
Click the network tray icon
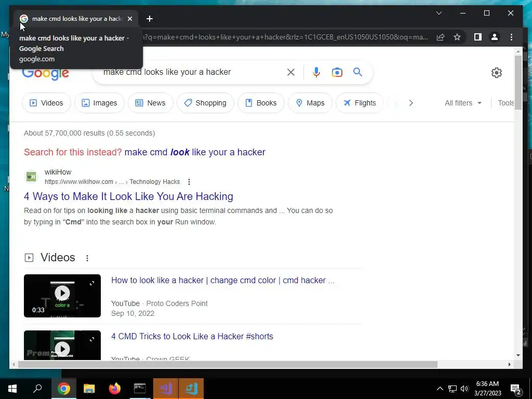pos(453,389)
